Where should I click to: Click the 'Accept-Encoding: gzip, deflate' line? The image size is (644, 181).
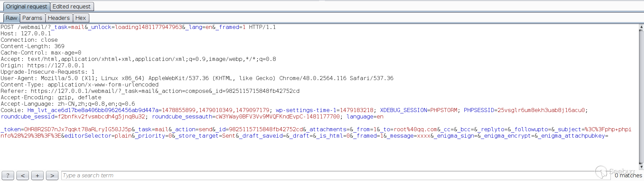(x=51, y=97)
